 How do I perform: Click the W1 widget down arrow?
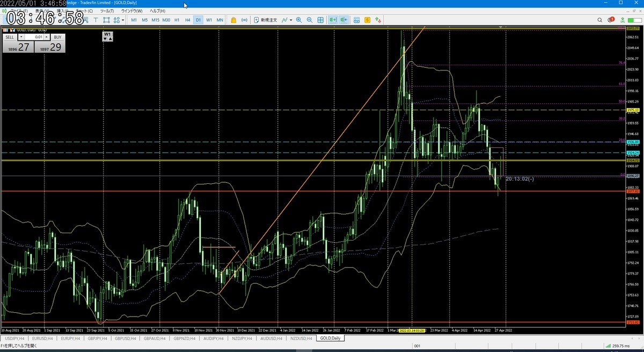click(x=105, y=39)
